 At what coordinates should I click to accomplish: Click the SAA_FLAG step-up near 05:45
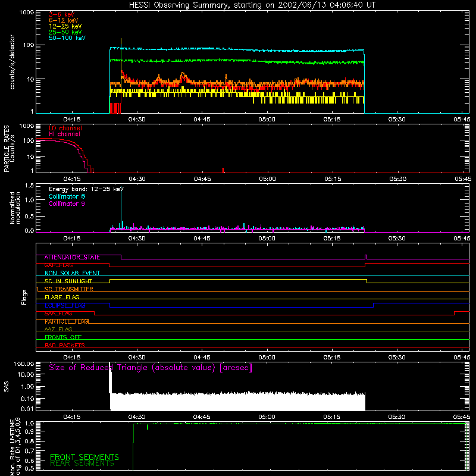[455, 314]
